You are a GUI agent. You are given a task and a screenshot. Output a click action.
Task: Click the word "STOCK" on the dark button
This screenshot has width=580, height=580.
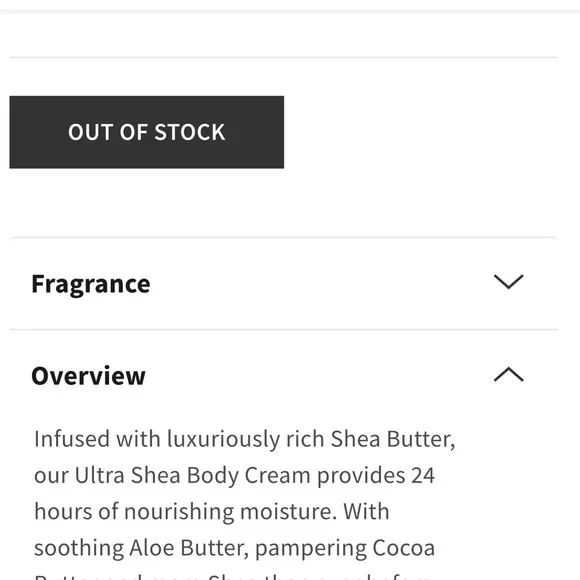pos(189,132)
